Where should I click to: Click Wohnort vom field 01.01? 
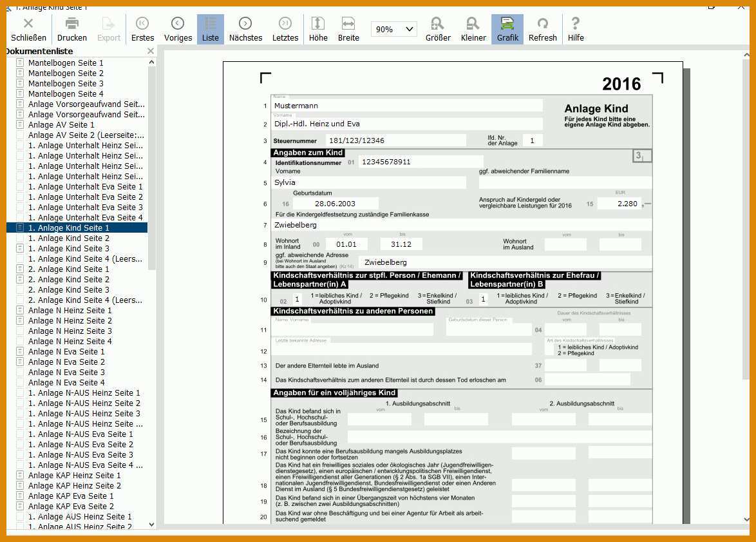[x=346, y=244]
